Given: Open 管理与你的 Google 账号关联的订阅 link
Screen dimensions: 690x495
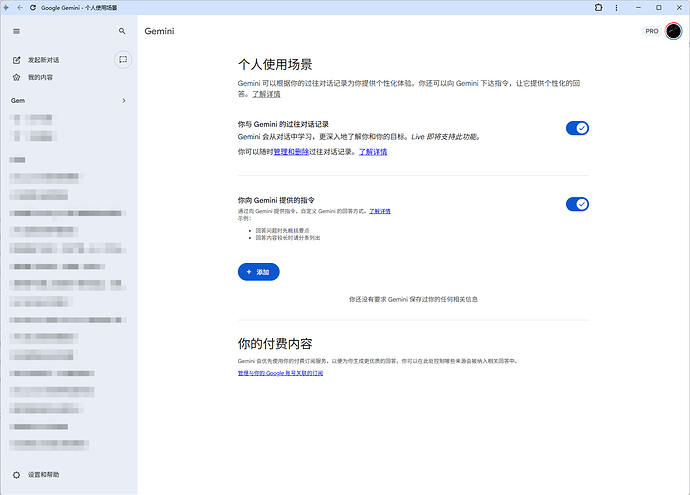Looking at the screenshot, I should pyautogui.click(x=280, y=373).
